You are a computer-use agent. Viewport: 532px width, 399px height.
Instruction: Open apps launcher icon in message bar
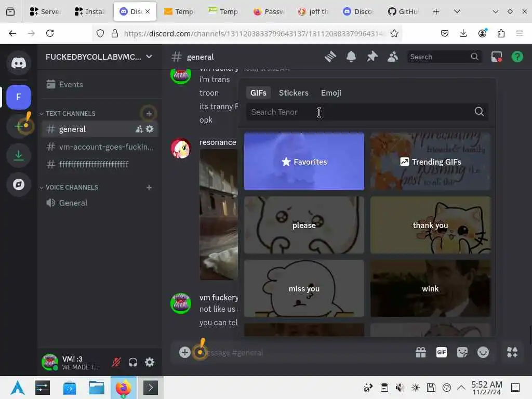pyautogui.click(x=512, y=352)
